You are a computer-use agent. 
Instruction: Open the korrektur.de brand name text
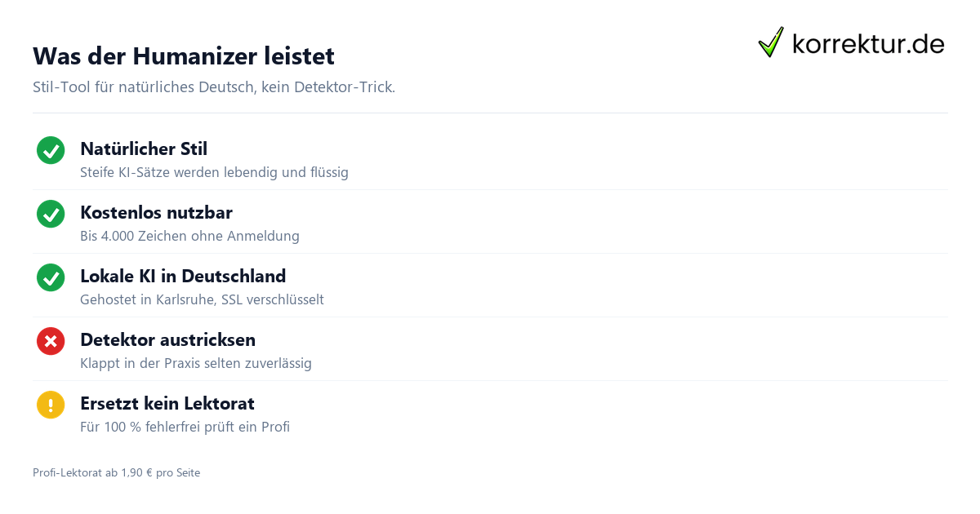pos(868,43)
